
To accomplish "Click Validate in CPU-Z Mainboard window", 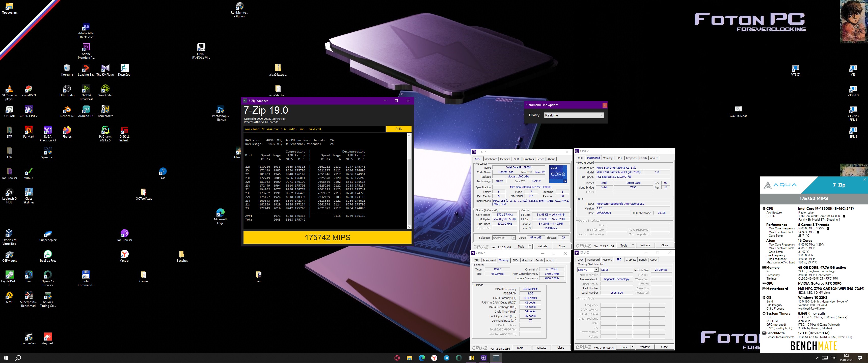I will coord(645,245).
